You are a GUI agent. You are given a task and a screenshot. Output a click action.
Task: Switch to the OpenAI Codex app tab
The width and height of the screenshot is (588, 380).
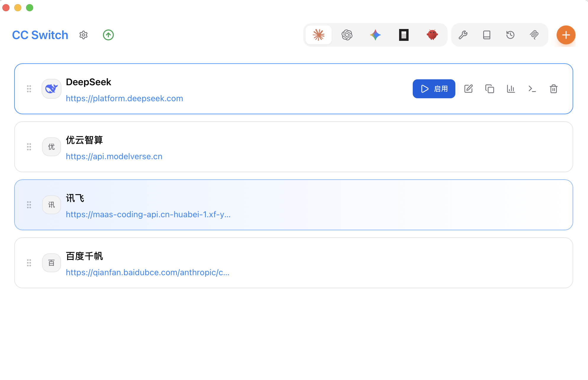[347, 35]
